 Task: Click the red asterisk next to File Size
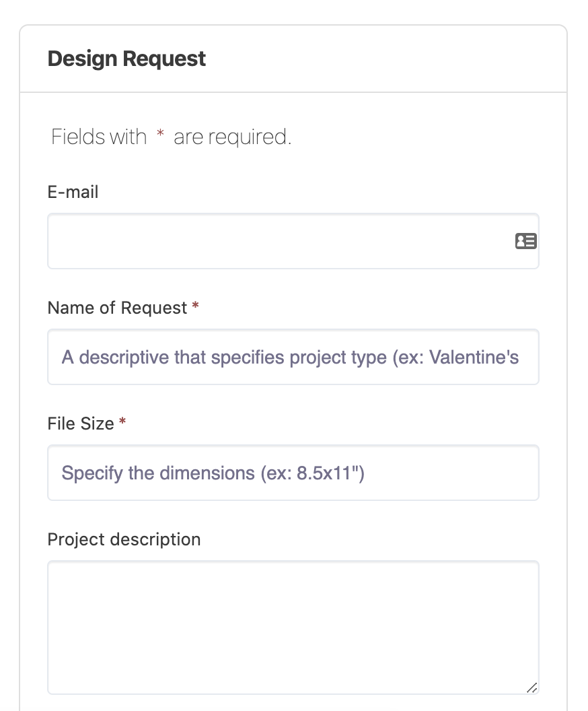click(122, 423)
